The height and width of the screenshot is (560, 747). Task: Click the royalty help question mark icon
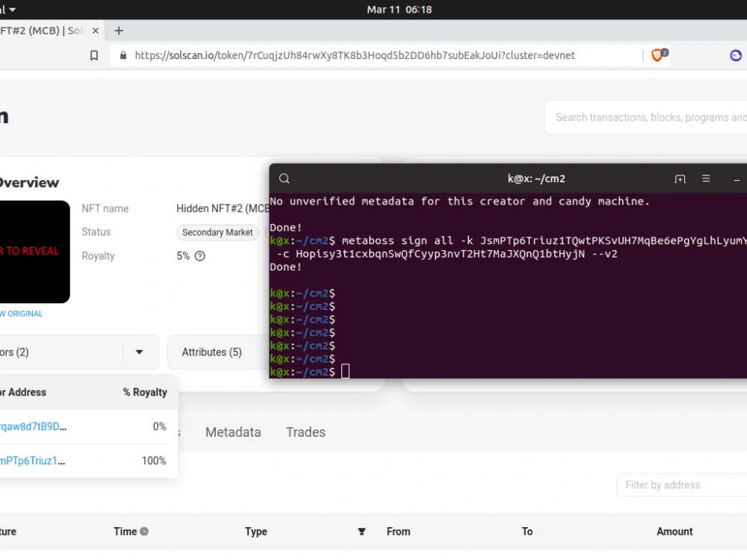[x=200, y=256]
